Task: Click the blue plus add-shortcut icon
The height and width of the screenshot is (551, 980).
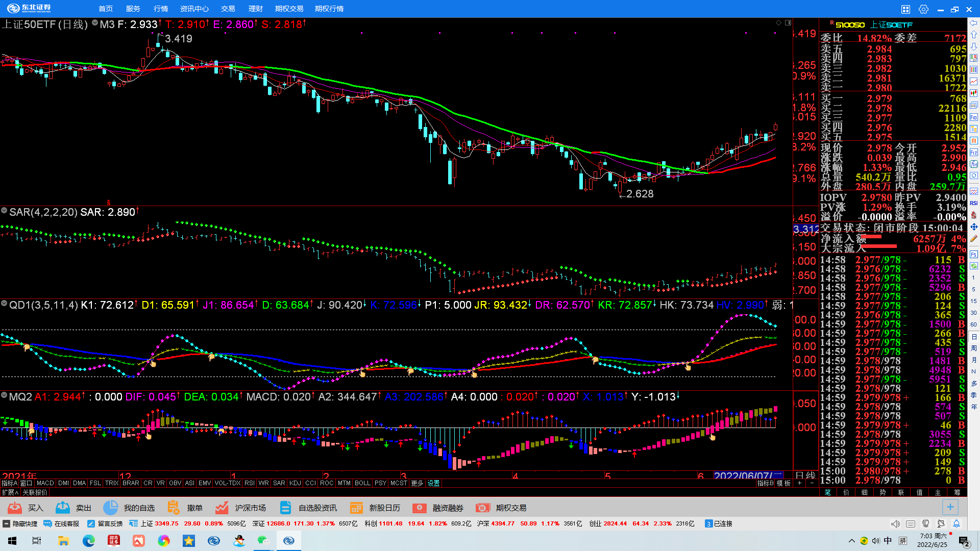Action: point(950,507)
